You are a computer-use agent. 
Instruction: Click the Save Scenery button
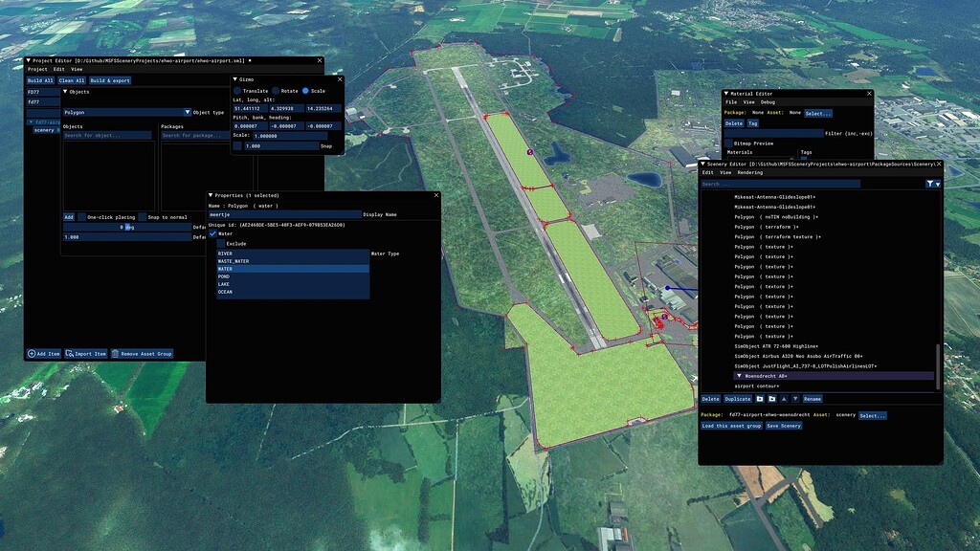click(x=784, y=426)
